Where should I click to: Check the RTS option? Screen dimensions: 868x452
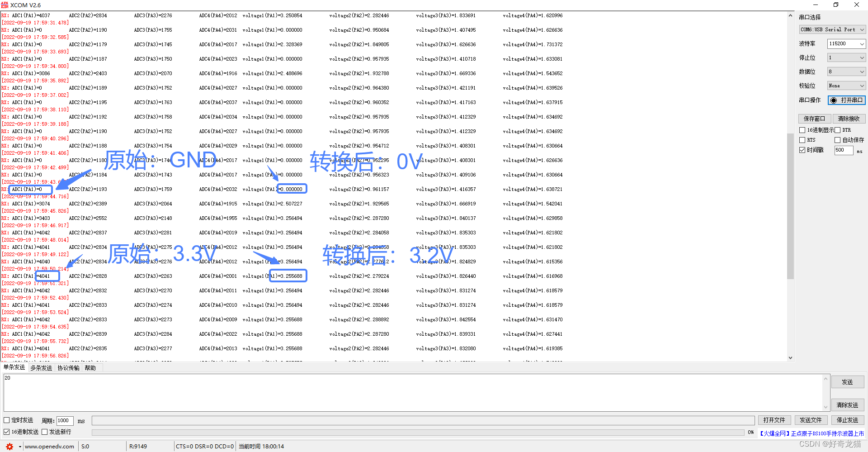[802, 140]
